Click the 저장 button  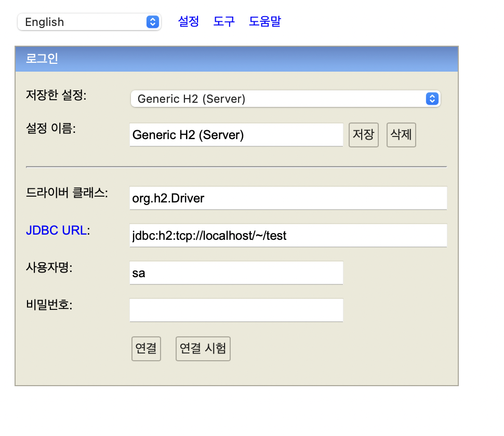coord(364,135)
